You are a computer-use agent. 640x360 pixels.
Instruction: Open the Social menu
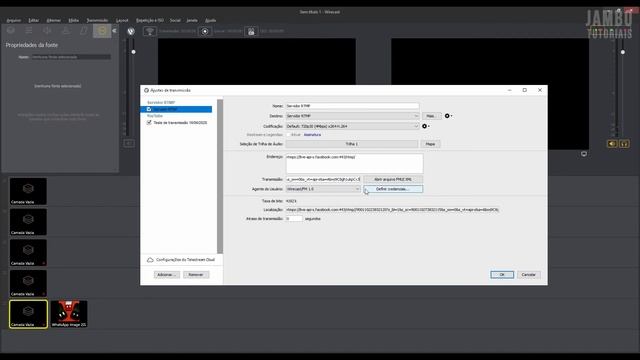click(175, 20)
